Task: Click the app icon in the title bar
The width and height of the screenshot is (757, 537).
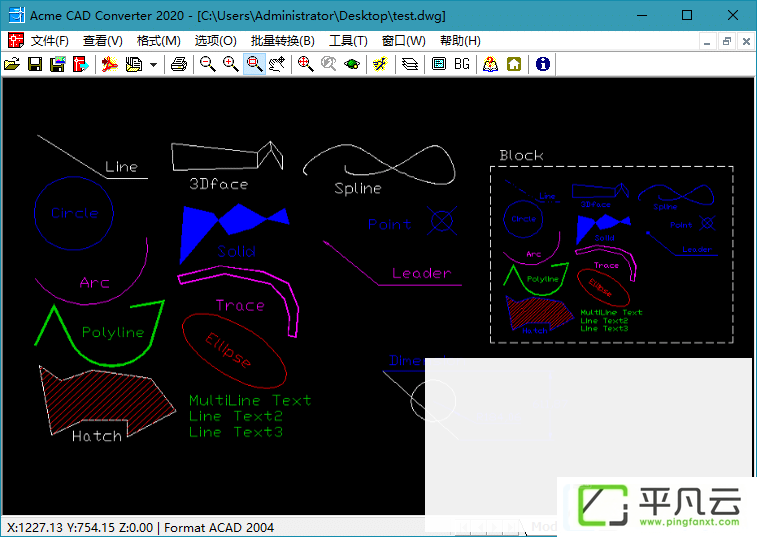Action: 16,15
